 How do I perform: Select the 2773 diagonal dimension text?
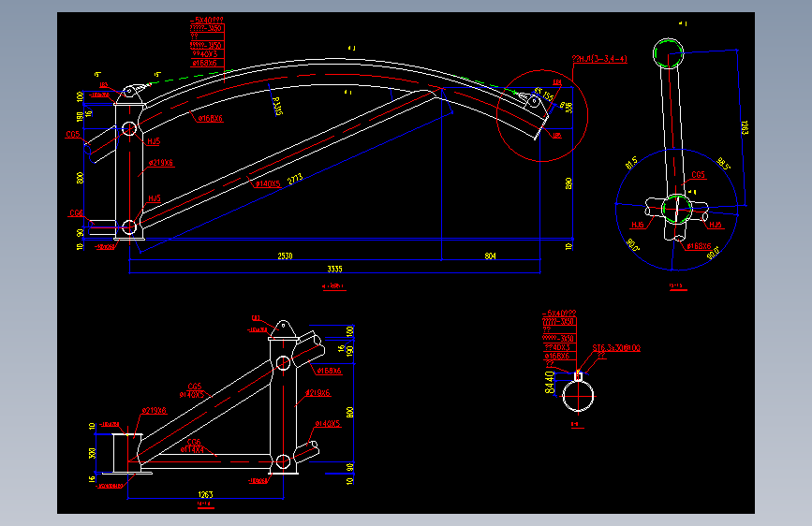point(295,179)
